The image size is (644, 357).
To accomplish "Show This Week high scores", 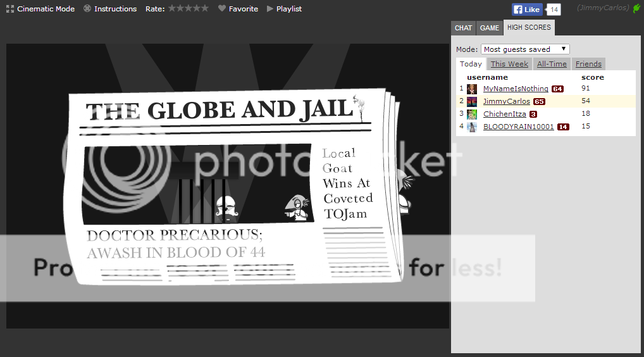I will tap(509, 64).
